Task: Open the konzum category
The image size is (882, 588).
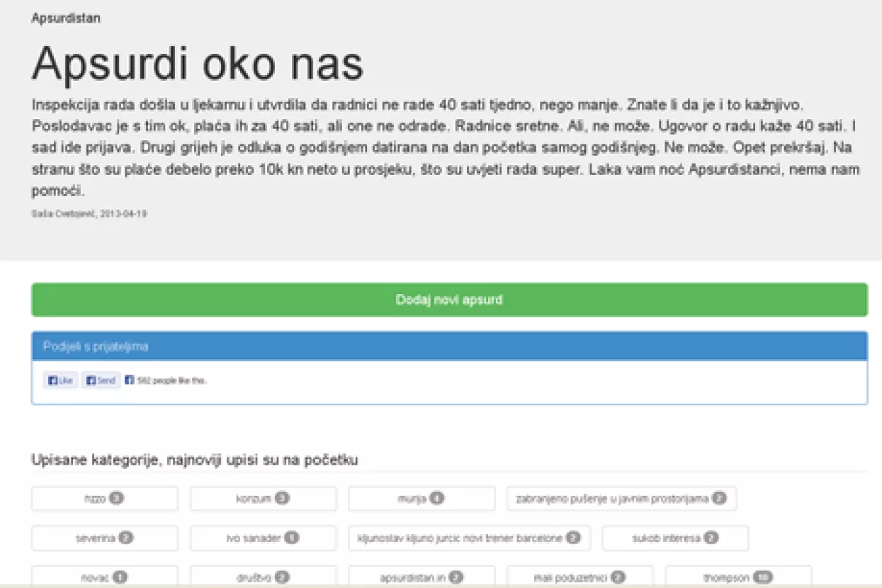Action: click(x=263, y=499)
